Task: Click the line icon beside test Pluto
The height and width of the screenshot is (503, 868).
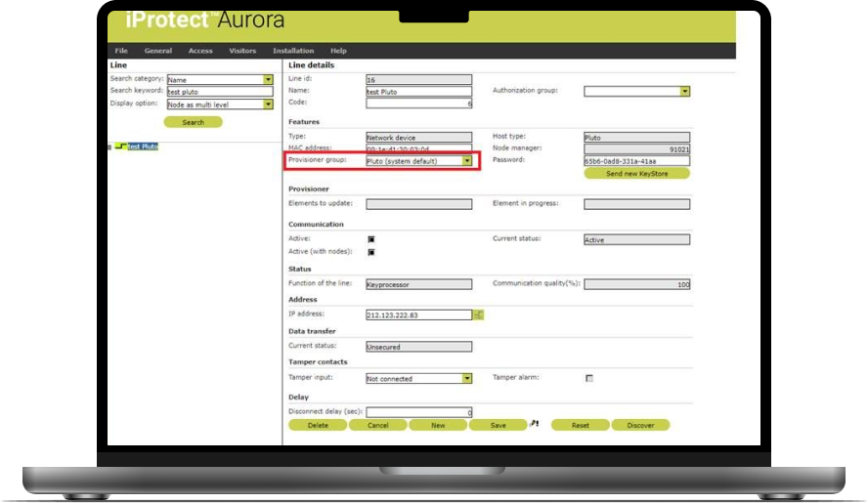Action: pyautogui.click(x=120, y=147)
